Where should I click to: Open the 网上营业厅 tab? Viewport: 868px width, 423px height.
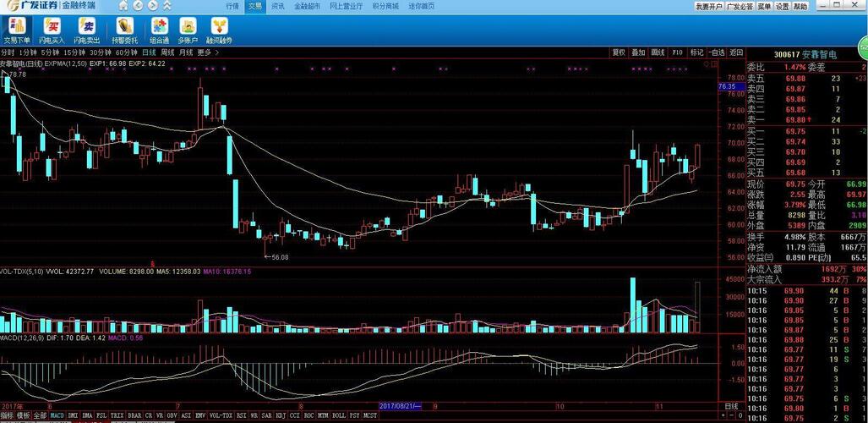click(x=346, y=6)
